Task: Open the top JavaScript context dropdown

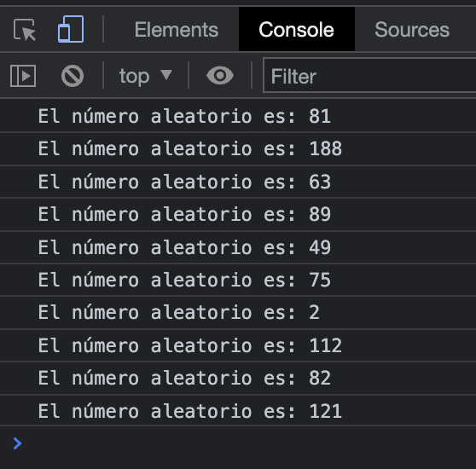Action: point(146,76)
